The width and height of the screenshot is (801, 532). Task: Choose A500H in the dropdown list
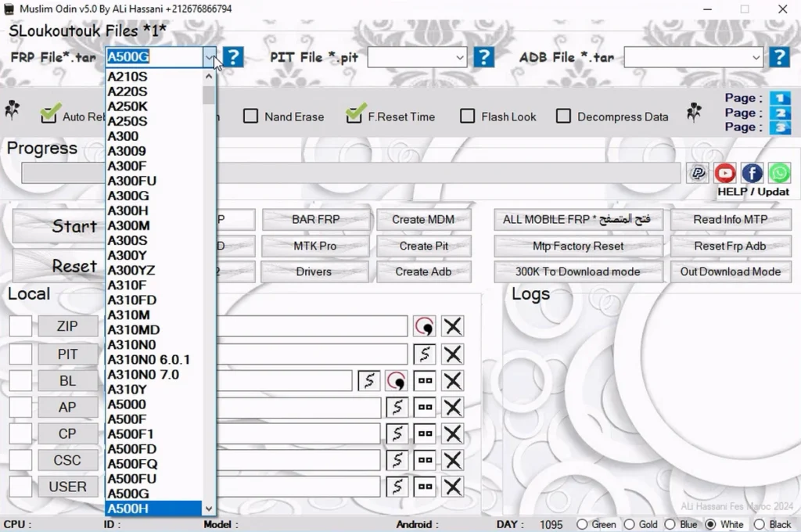(x=154, y=509)
